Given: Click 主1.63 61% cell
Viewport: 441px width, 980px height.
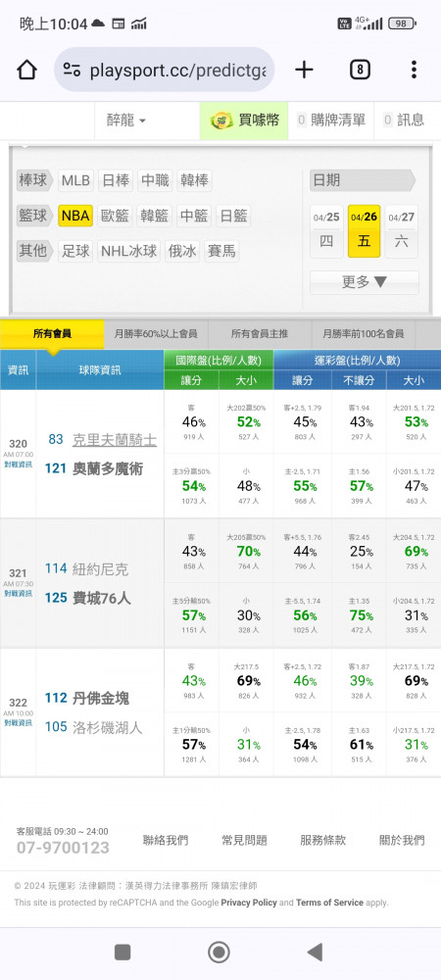Looking at the screenshot, I should click(359, 745).
